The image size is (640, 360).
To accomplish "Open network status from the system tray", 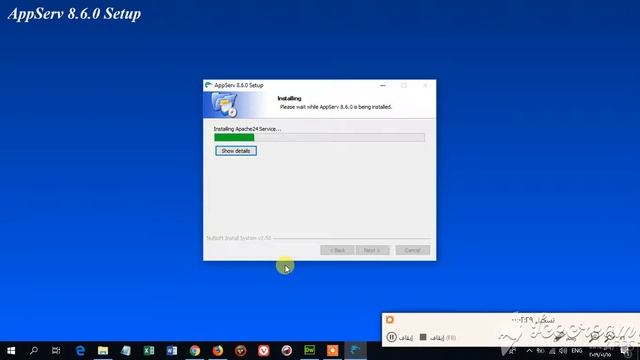I will pos(552,351).
